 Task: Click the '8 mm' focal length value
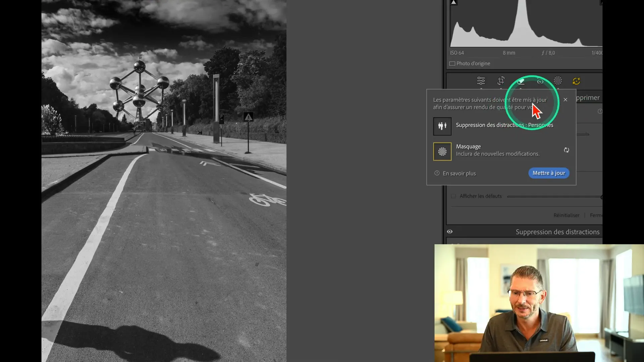509,53
